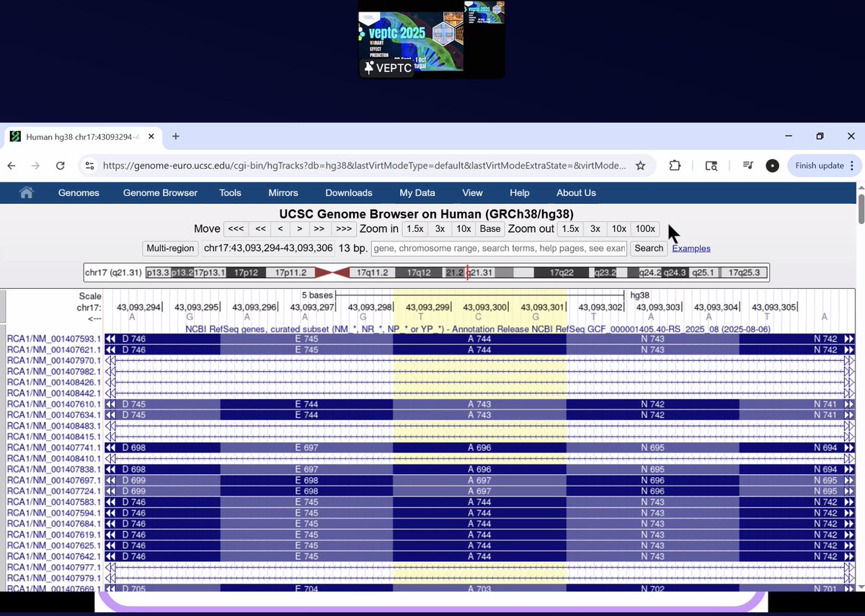This screenshot has height=616, width=865.
Task: Reload the page with the refresh icon
Action: point(61,165)
